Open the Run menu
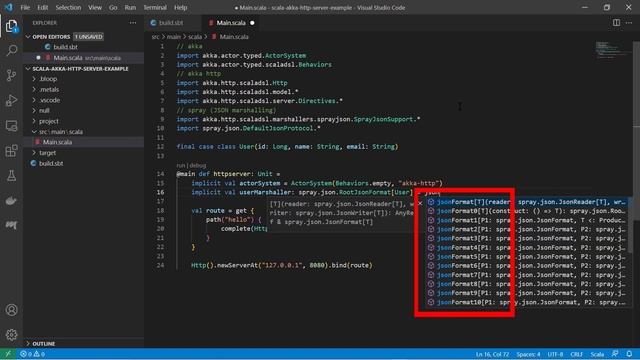The width and height of the screenshot is (640, 360). click(x=130, y=7)
